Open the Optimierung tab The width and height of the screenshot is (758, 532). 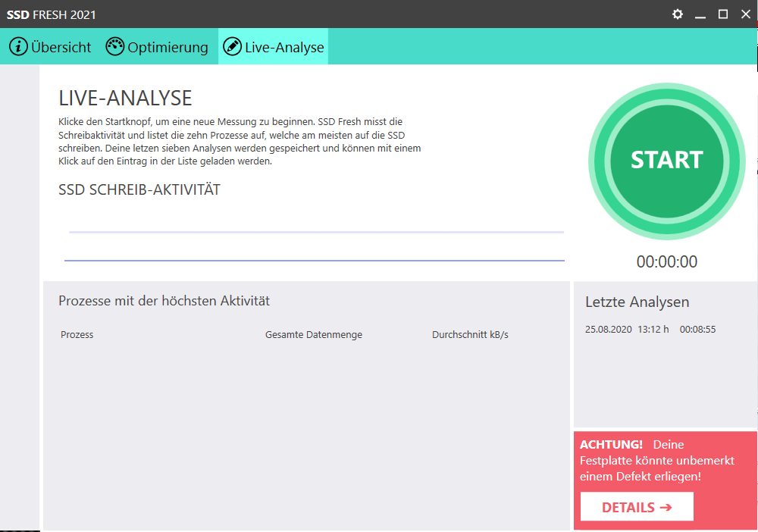(x=168, y=47)
